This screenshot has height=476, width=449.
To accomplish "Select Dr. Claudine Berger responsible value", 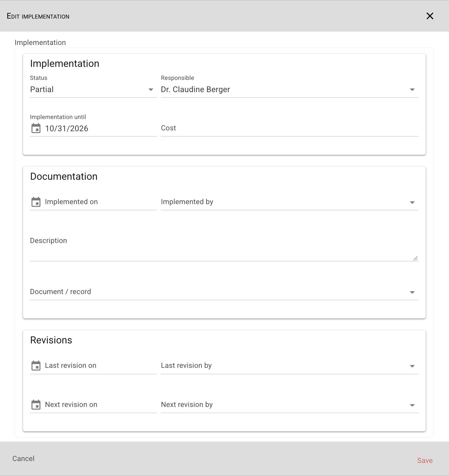I will 195,90.
